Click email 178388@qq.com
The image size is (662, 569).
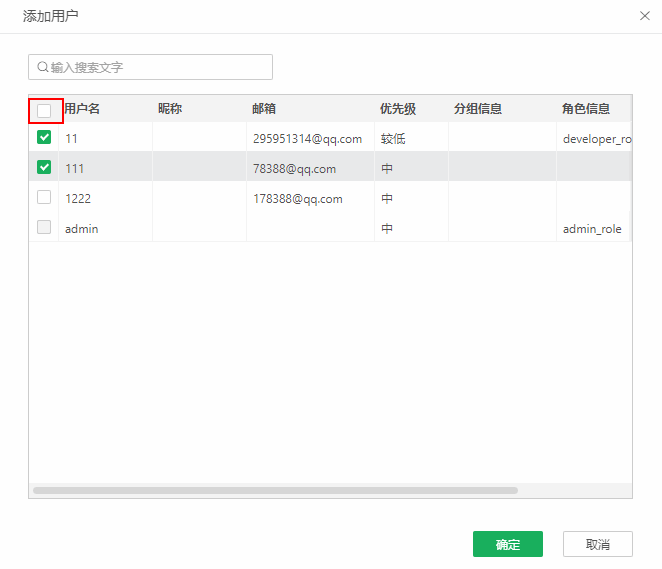click(298, 199)
